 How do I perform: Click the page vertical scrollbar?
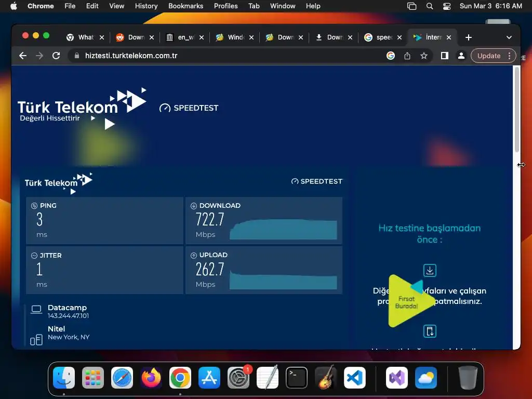(x=517, y=109)
